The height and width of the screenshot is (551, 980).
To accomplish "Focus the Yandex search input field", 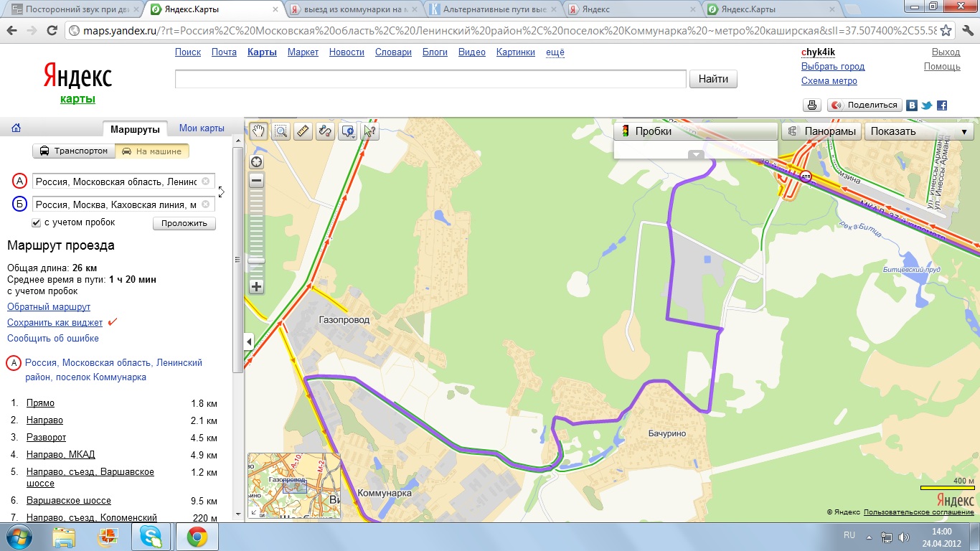I will pyautogui.click(x=430, y=79).
